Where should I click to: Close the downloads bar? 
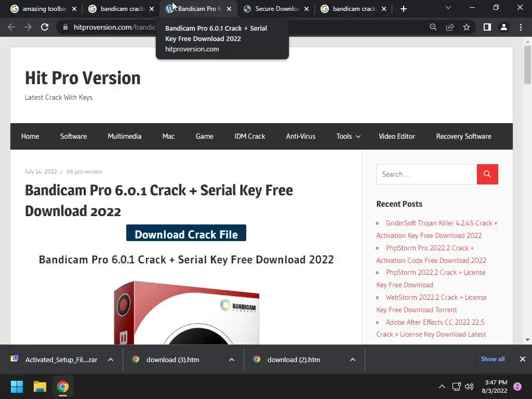523,359
